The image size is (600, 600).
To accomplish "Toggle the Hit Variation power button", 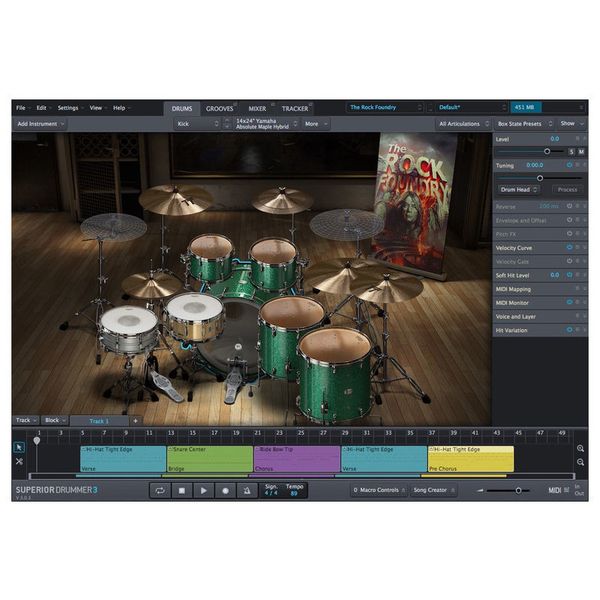I will pos(569,330).
